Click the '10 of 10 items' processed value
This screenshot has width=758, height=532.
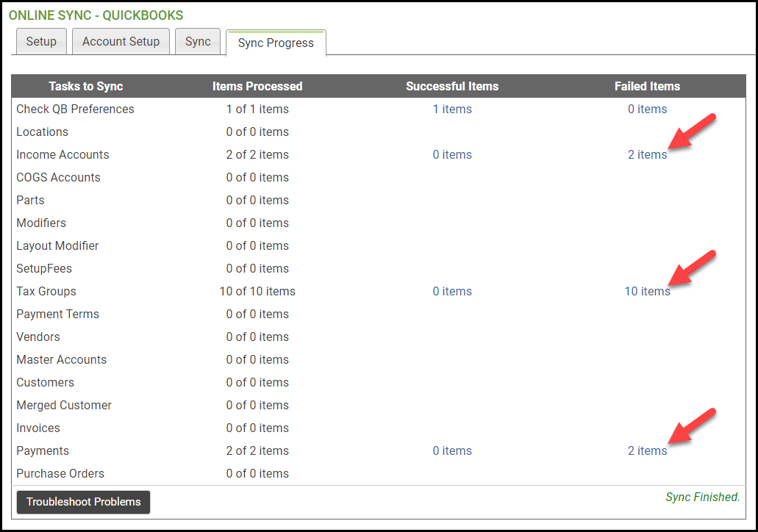tap(257, 292)
